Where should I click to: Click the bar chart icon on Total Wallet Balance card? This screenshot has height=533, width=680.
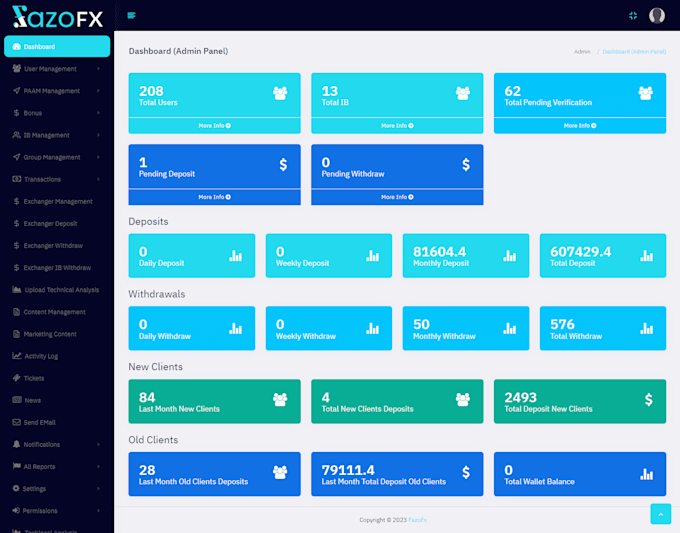pos(647,474)
